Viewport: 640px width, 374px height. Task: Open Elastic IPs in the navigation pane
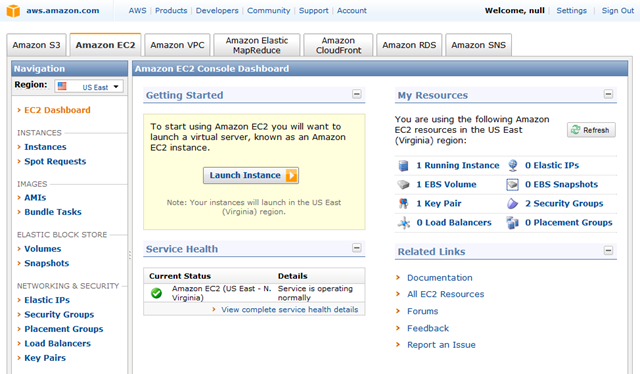point(47,300)
